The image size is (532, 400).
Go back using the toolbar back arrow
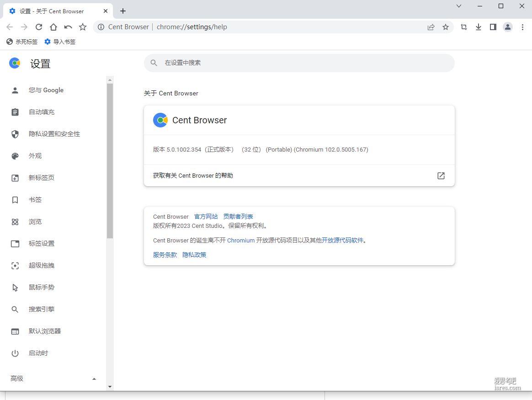[x=10, y=27]
